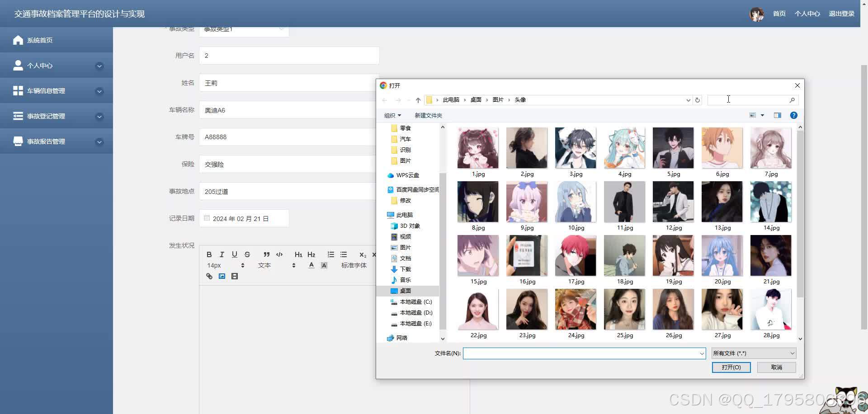Expand the view options arrow in dialog
Screen dimensions: 868x414
[x=762, y=115]
